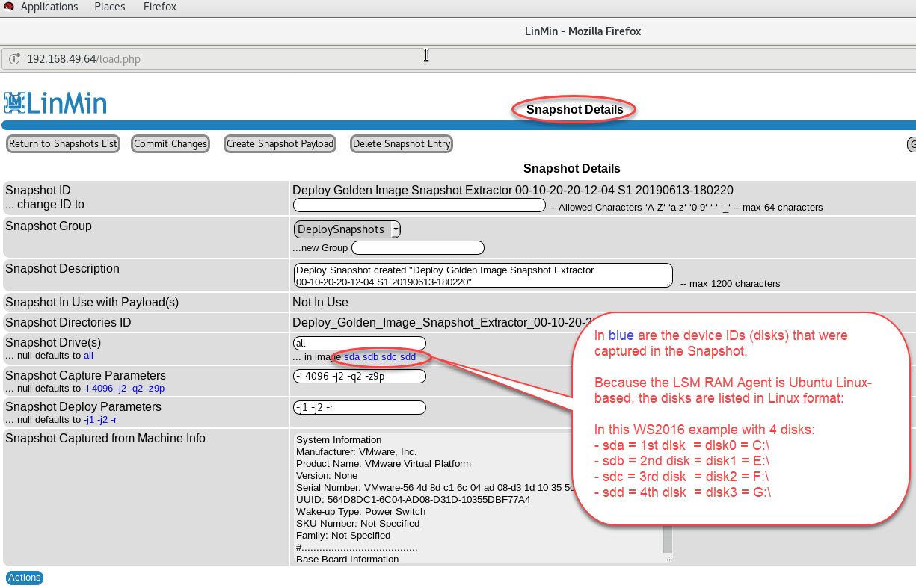Click the site info icon in address bar
The height and width of the screenshot is (588, 916).
14,58
